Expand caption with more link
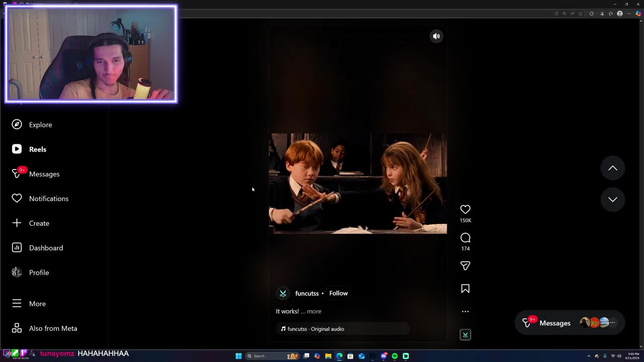Image resolution: width=644 pixels, height=362 pixels. [x=314, y=311]
